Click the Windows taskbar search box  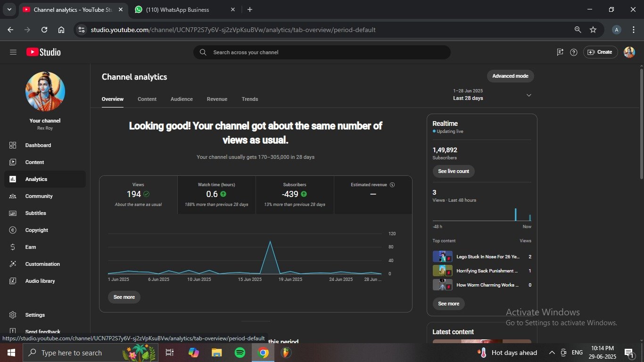click(91, 353)
